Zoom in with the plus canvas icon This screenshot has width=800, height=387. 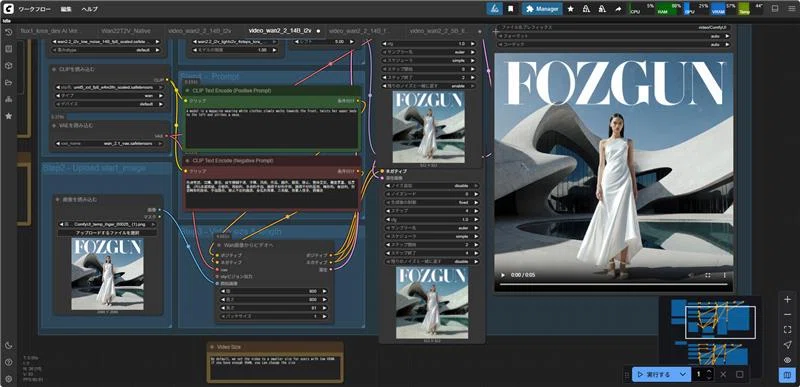pyautogui.click(x=787, y=299)
